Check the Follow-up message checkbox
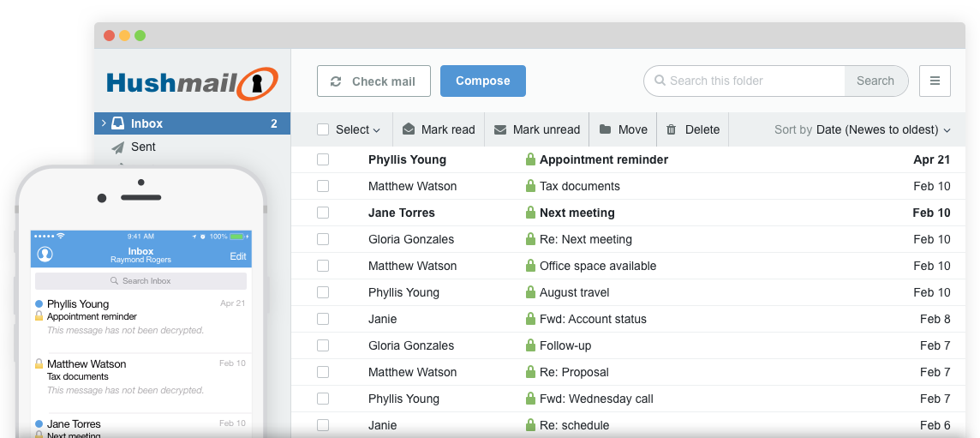Viewport: 980px width, 438px height. (x=322, y=345)
